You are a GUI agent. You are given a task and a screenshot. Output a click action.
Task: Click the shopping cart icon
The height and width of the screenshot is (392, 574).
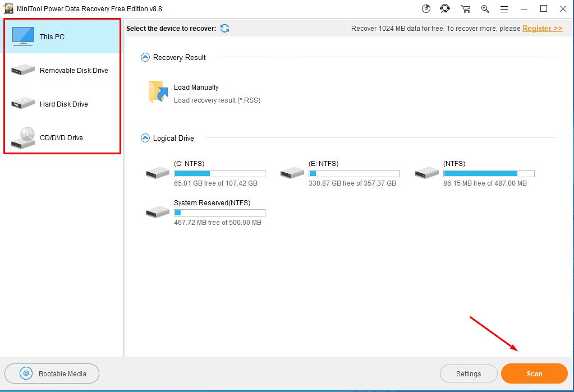pyautogui.click(x=465, y=9)
